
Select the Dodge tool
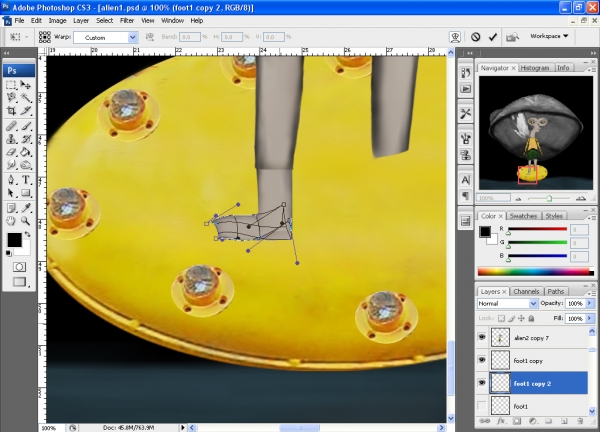point(26,165)
